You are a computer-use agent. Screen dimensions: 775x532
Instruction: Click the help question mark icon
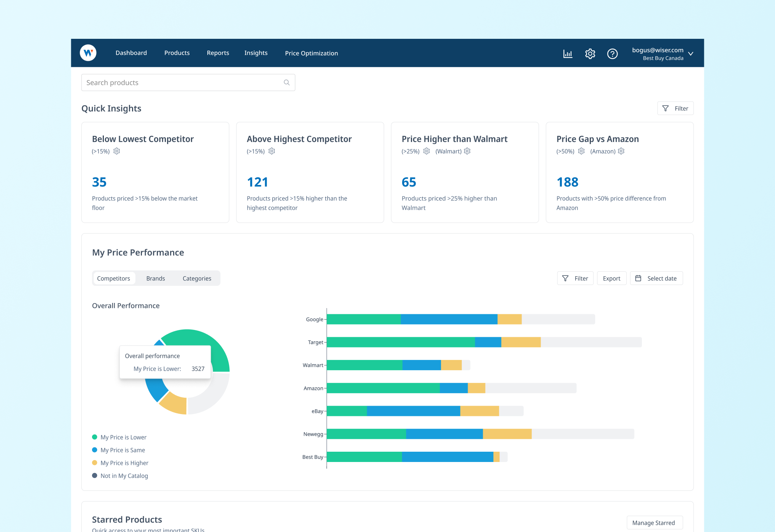(612, 54)
